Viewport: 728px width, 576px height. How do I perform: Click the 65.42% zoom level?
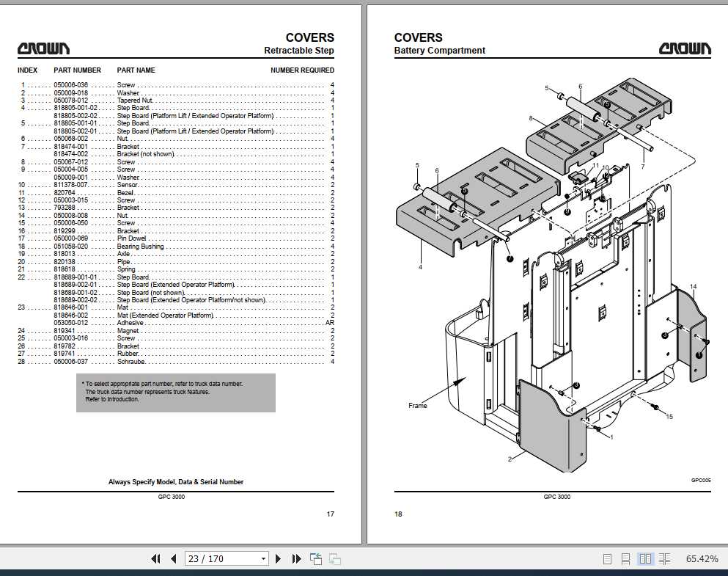[x=702, y=559]
